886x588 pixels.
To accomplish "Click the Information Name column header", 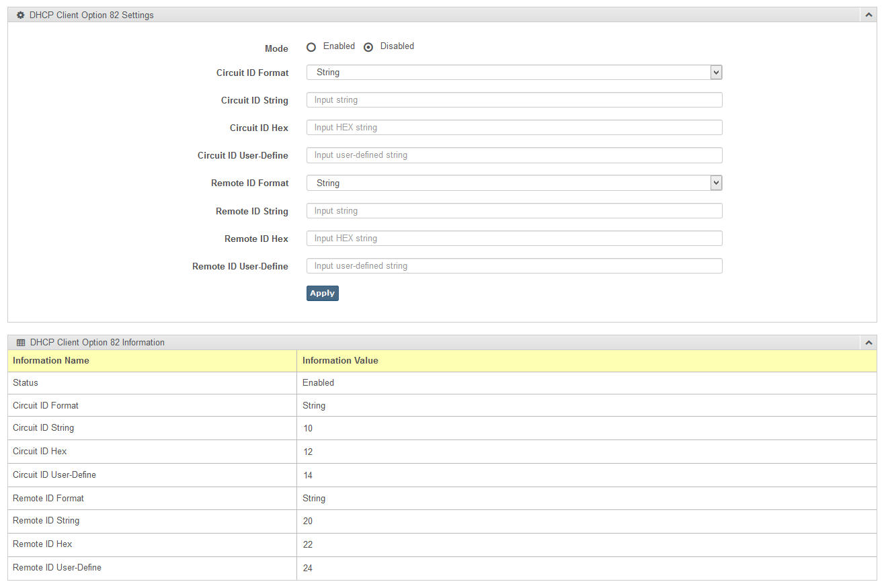I will click(51, 361).
